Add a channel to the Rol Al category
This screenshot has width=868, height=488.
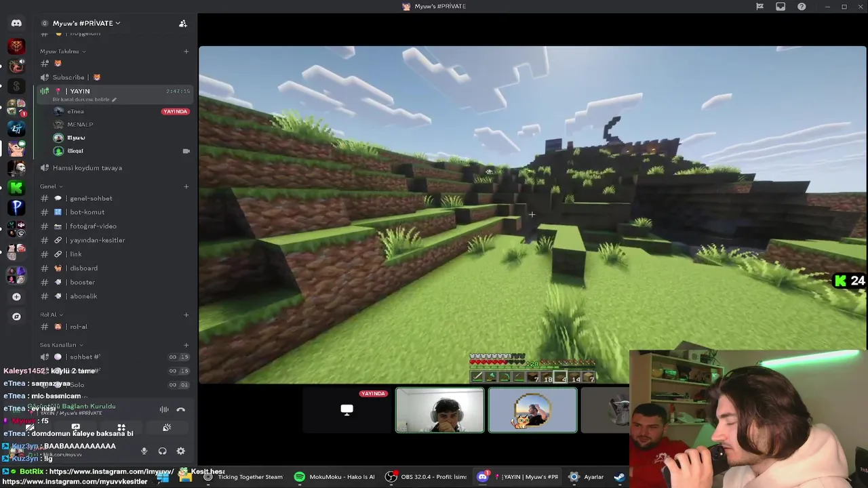tap(186, 314)
